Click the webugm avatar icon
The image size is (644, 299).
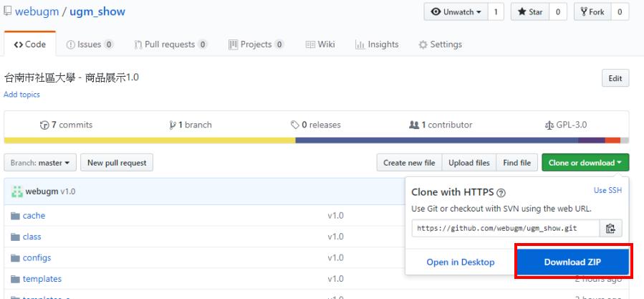[17, 191]
